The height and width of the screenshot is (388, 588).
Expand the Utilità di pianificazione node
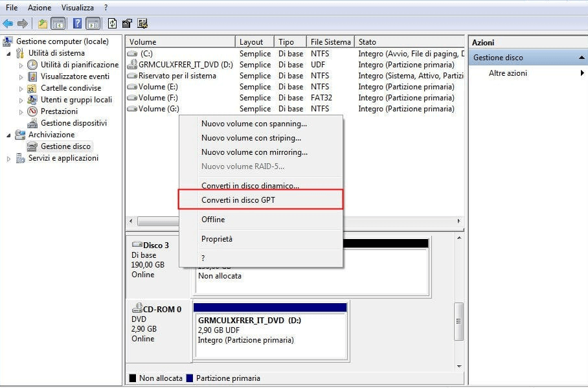coord(21,65)
